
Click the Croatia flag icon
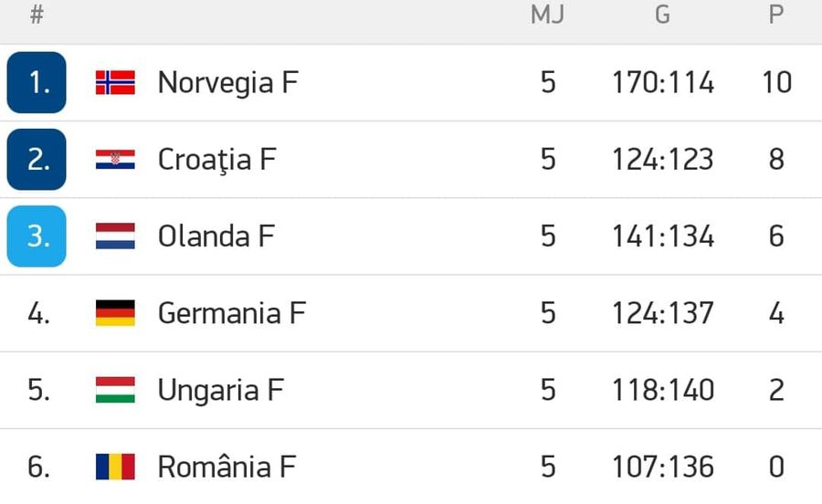click(115, 159)
